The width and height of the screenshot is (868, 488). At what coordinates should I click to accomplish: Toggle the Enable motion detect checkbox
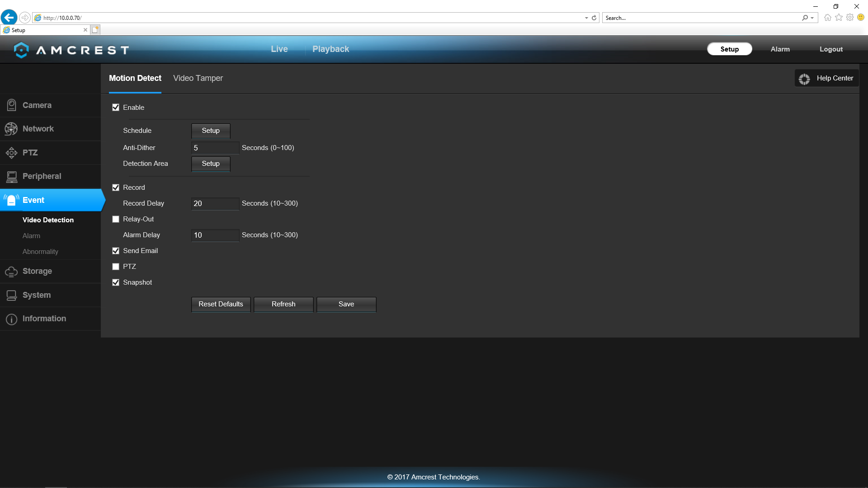click(116, 108)
